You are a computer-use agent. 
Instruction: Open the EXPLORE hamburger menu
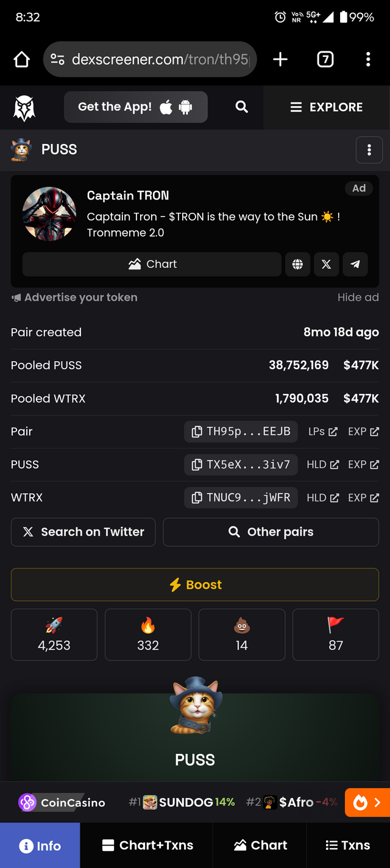click(327, 107)
